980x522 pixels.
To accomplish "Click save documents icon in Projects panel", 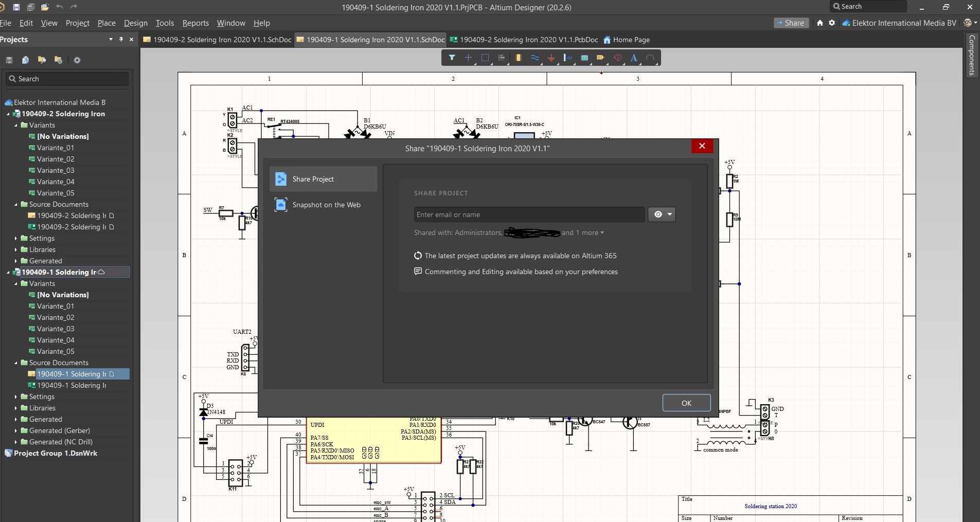I will [x=9, y=60].
